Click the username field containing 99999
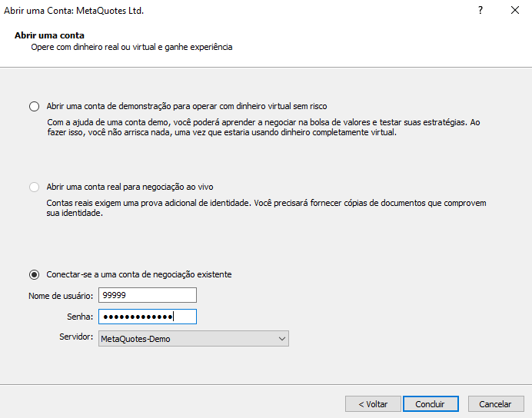The image size is (532, 418). 148,295
